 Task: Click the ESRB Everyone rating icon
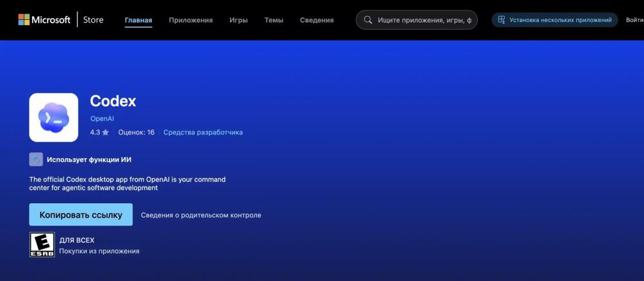coord(42,244)
